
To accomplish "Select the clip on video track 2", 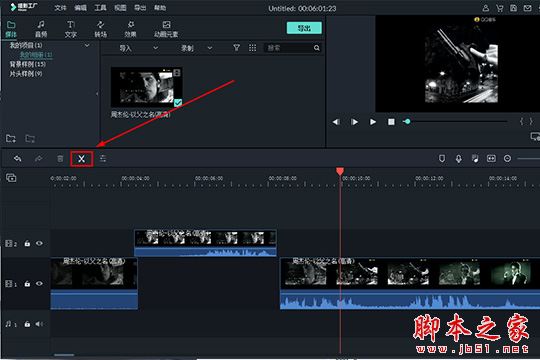I will click(x=205, y=243).
